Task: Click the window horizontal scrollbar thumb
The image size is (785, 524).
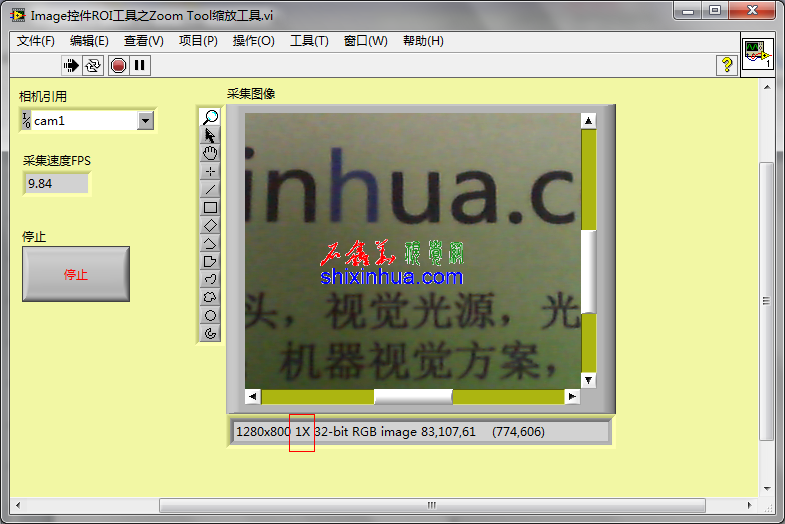Action: tap(432, 505)
